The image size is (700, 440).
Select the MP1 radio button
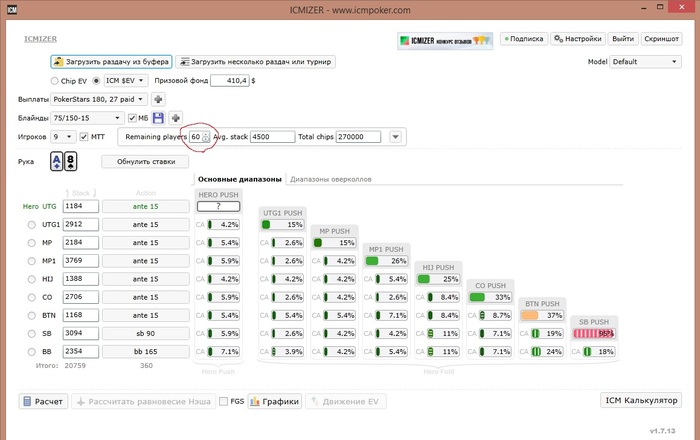click(31, 261)
